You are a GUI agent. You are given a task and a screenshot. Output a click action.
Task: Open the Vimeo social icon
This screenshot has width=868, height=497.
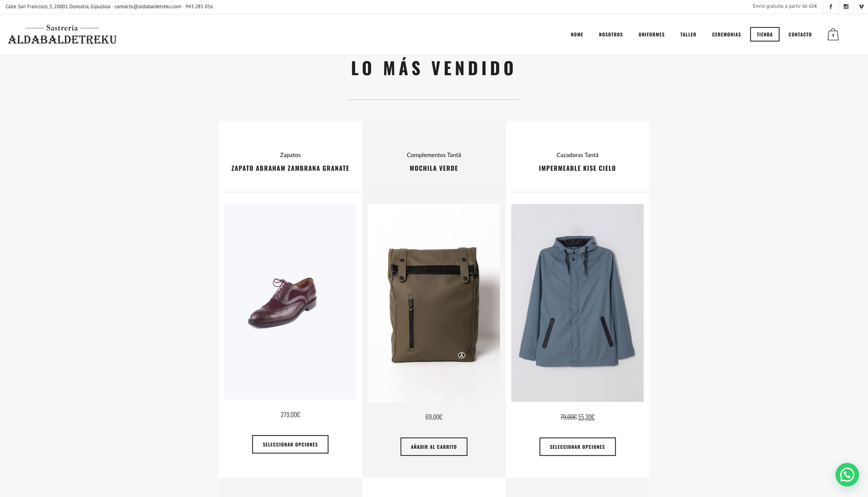pyautogui.click(x=861, y=7)
